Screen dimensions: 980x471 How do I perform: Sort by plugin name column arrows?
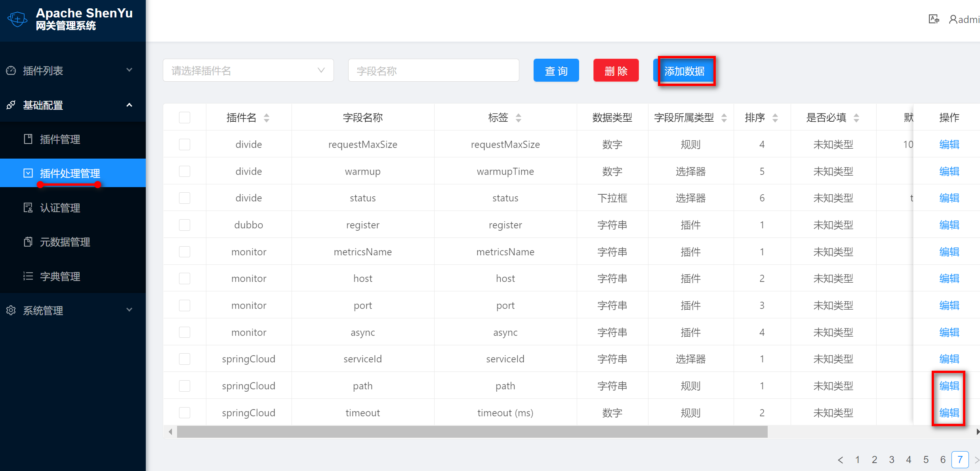click(x=267, y=118)
